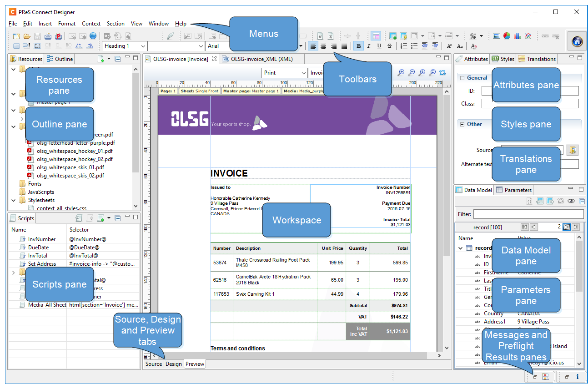Click in the Filter field
This screenshot has width=588, height=384.
[x=528, y=214]
